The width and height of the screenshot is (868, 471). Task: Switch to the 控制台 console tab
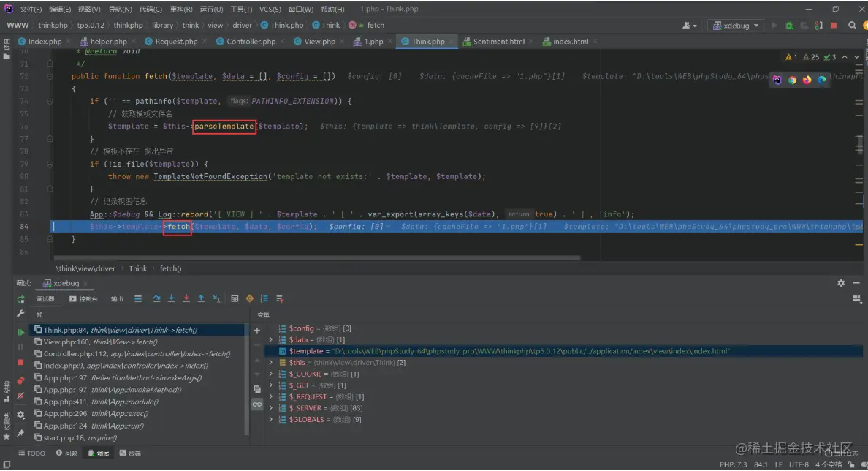point(83,299)
